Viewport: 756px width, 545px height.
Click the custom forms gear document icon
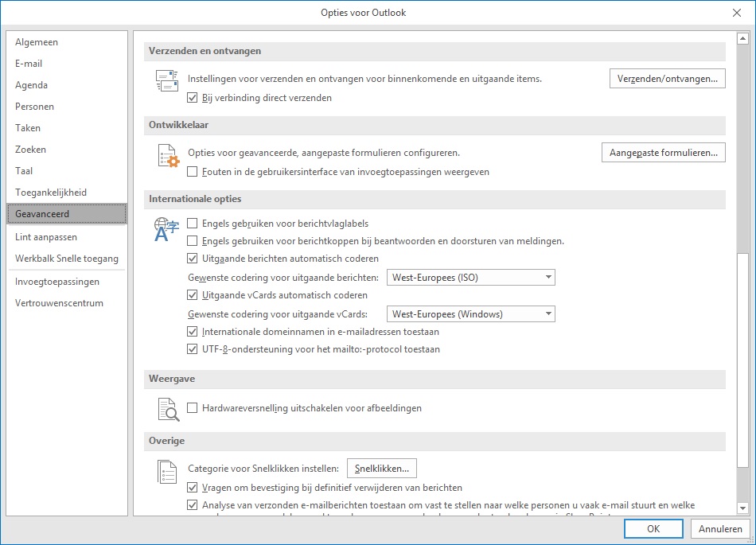click(168, 156)
